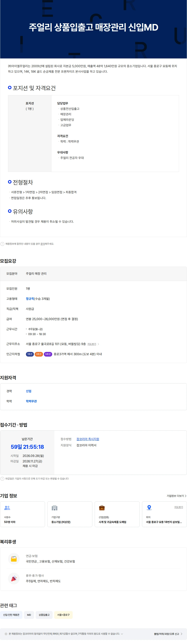
Task: Open the 문의 link in notice
Action: (42, 244)
